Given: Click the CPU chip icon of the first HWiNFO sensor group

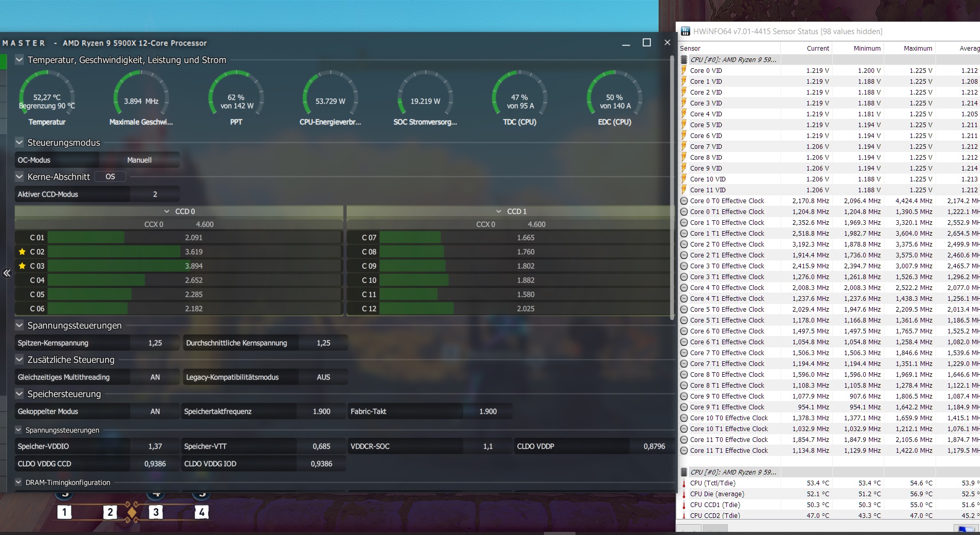Looking at the screenshot, I should coord(684,59).
